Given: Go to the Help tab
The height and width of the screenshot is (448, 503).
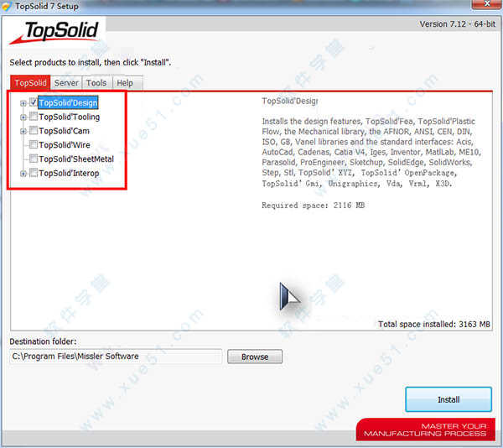Looking at the screenshot, I should click(x=125, y=83).
